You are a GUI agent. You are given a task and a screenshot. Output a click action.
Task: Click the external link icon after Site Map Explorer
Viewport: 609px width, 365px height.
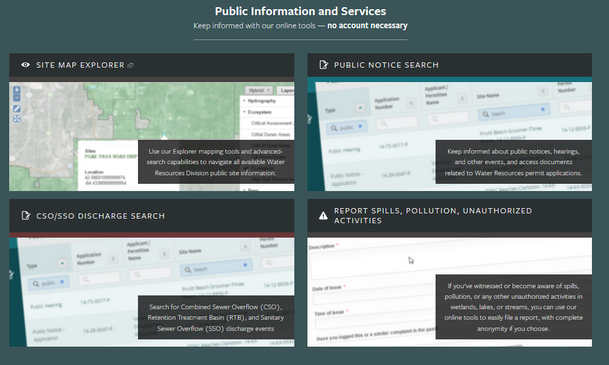click(x=130, y=65)
